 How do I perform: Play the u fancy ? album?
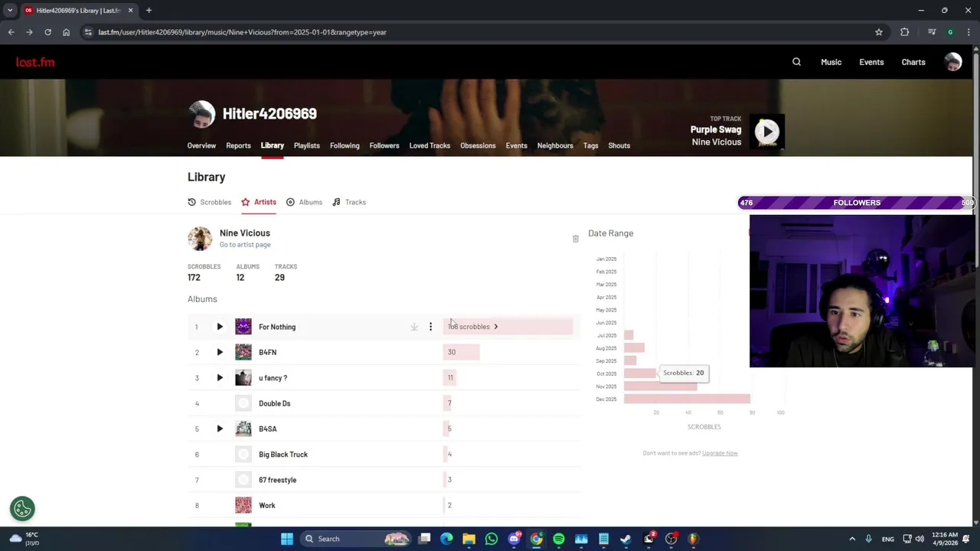pos(220,378)
